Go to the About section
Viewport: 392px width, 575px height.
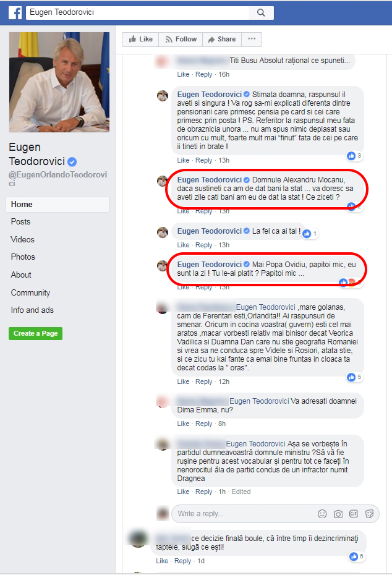pos(21,275)
